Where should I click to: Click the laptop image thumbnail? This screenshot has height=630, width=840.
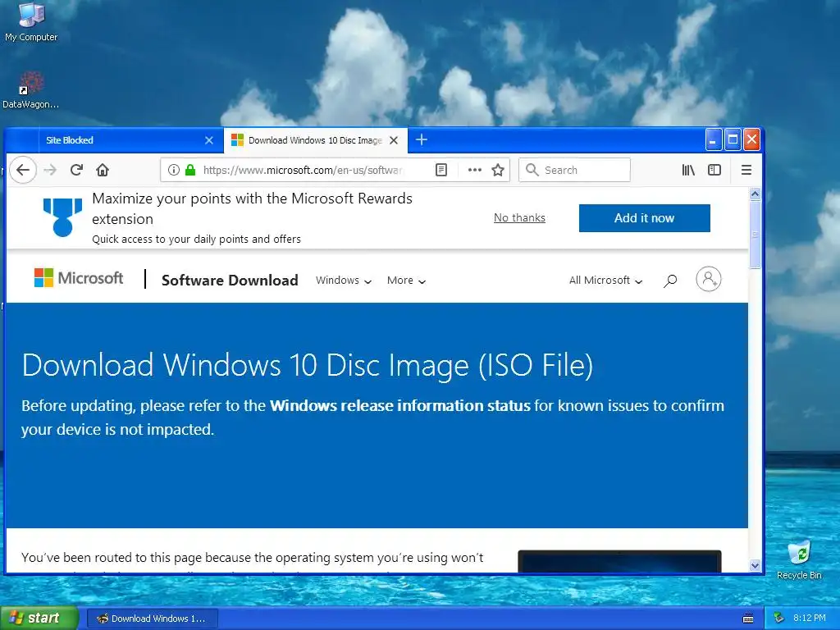click(x=619, y=561)
